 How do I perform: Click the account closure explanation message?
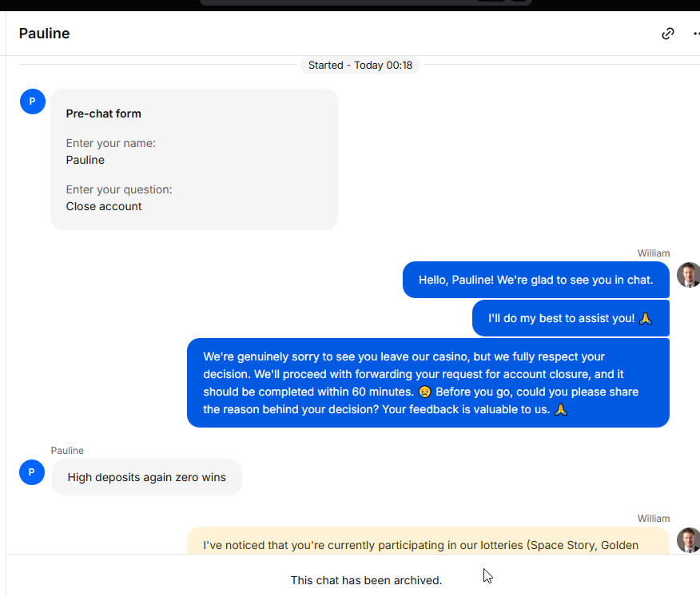(428, 383)
